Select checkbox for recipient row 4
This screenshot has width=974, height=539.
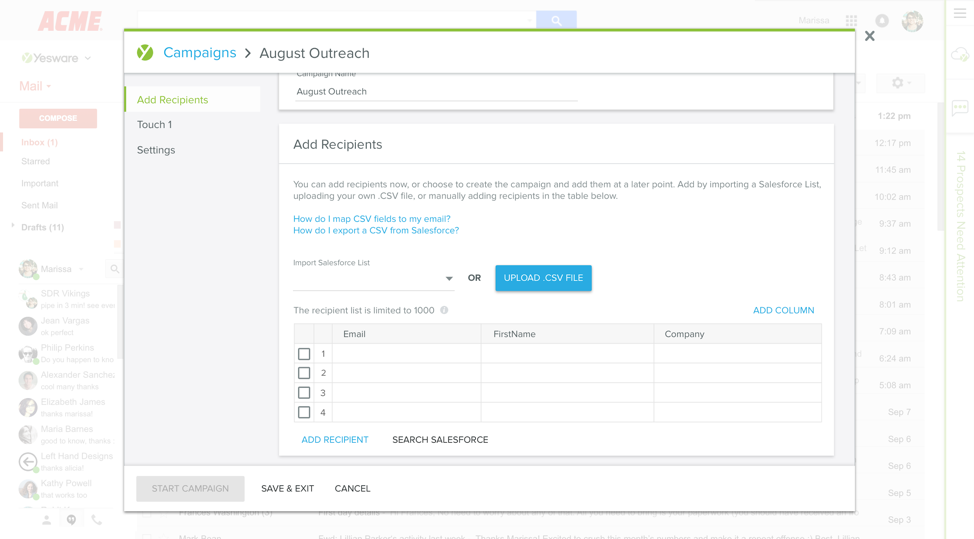pyautogui.click(x=304, y=412)
